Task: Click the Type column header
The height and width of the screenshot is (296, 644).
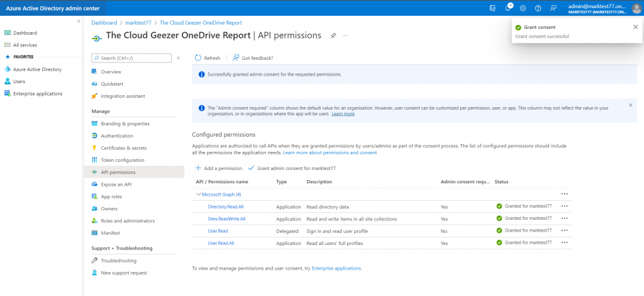Action: pyautogui.click(x=281, y=182)
